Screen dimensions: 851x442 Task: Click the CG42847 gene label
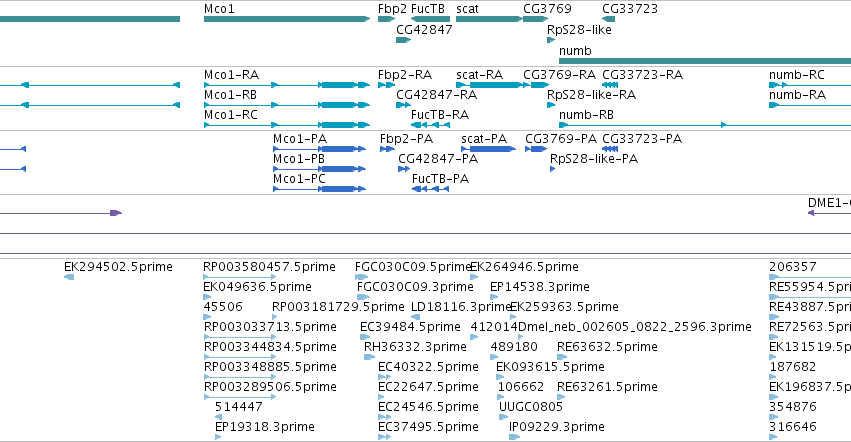[x=424, y=30]
